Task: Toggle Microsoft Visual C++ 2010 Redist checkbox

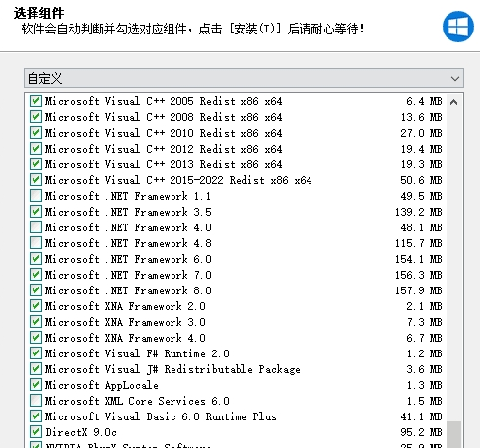Action: pos(35,133)
